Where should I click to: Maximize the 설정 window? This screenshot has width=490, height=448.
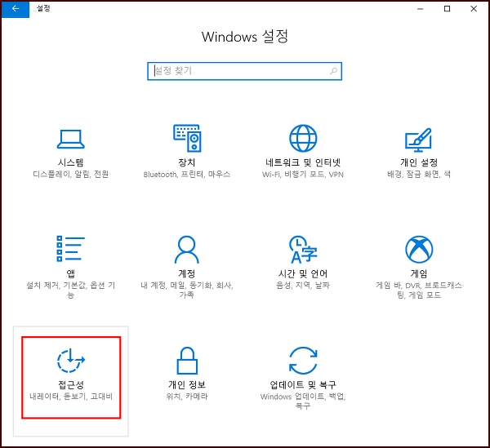click(448, 9)
